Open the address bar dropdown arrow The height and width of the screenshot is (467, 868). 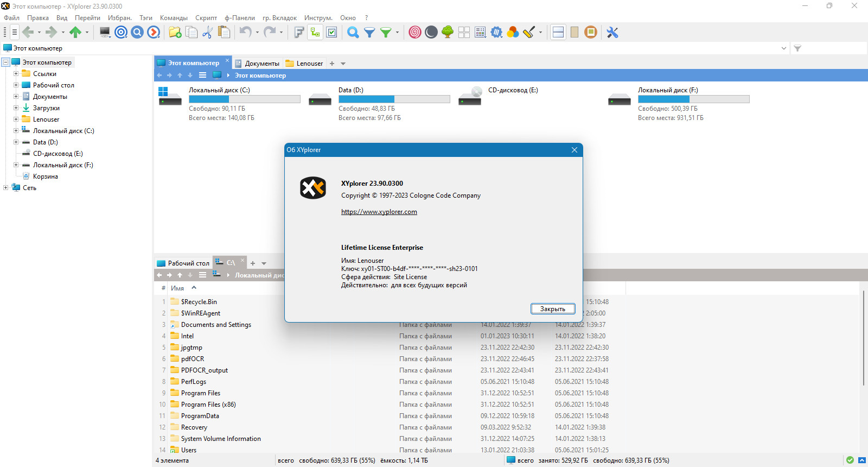pyautogui.click(x=783, y=48)
